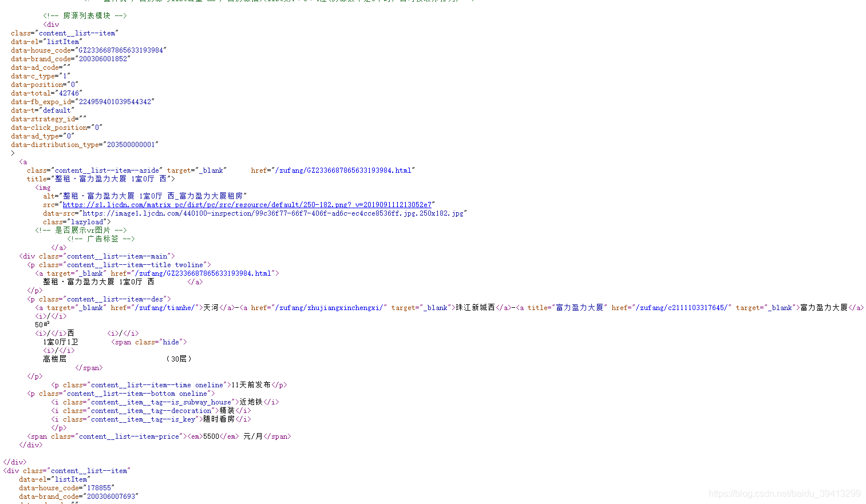Select the unit text '元/月'
The width and height of the screenshot is (866, 504).
pos(253,436)
